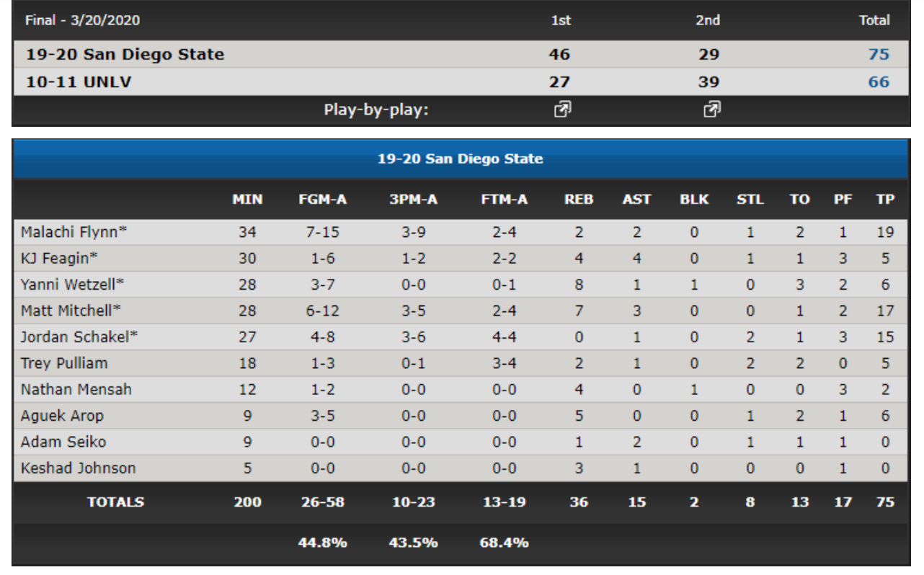Click UNLV total score 66

tap(879, 81)
